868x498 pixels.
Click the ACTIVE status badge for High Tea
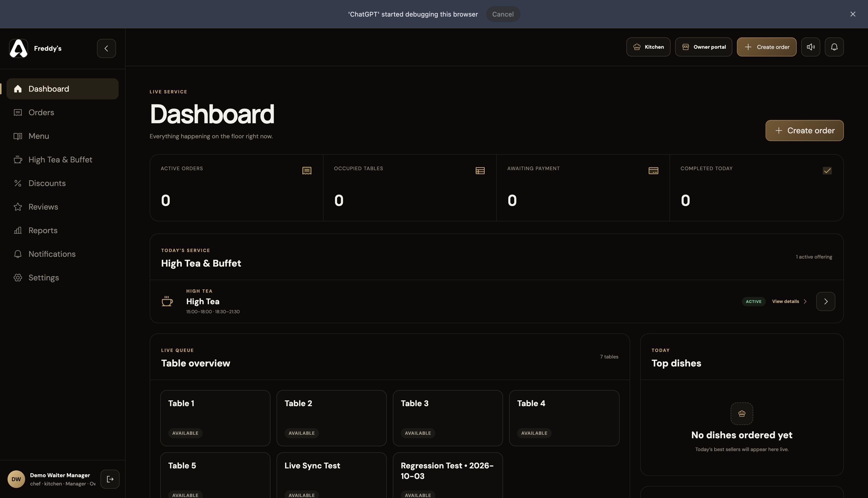(x=753, y=301)
